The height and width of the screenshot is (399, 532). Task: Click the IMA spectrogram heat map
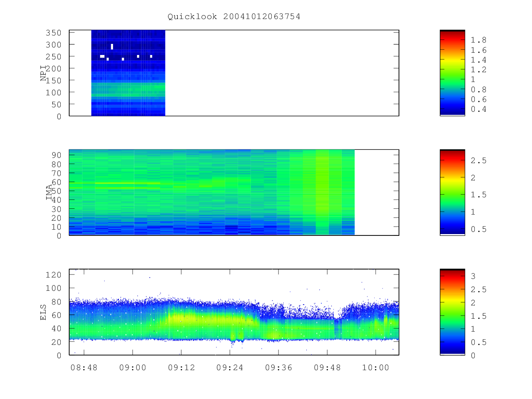(212, 192)
